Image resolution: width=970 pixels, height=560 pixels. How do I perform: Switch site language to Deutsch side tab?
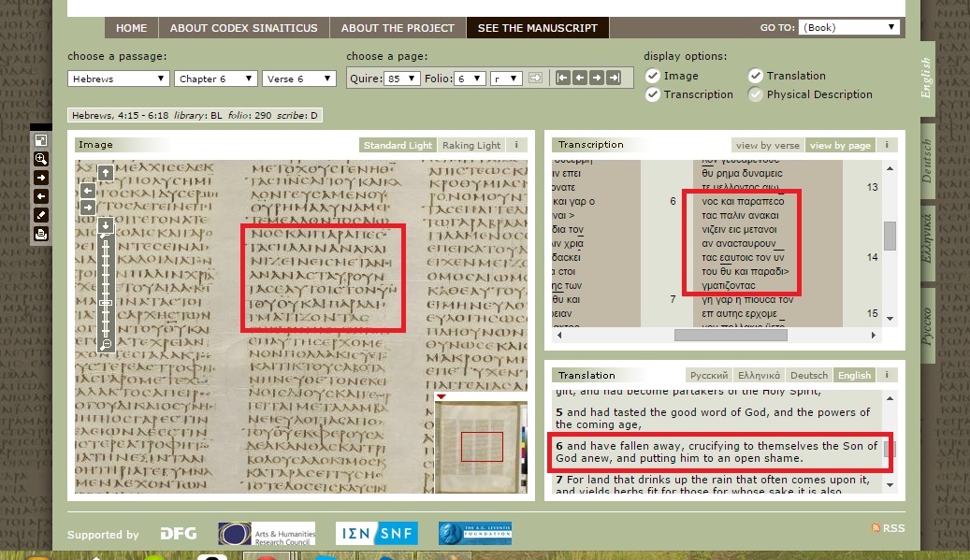927,161
